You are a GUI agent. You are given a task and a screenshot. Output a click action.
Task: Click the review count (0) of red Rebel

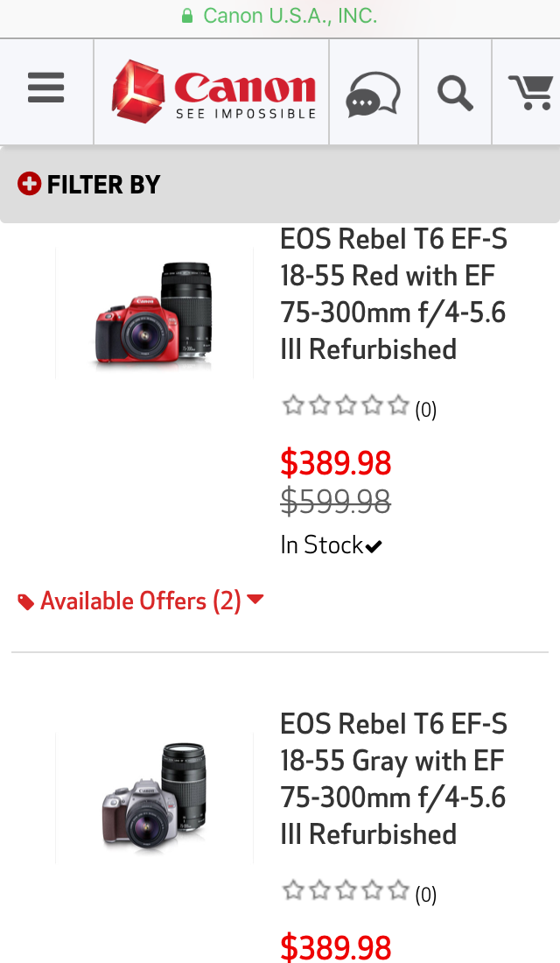click(x=426, y=410)
